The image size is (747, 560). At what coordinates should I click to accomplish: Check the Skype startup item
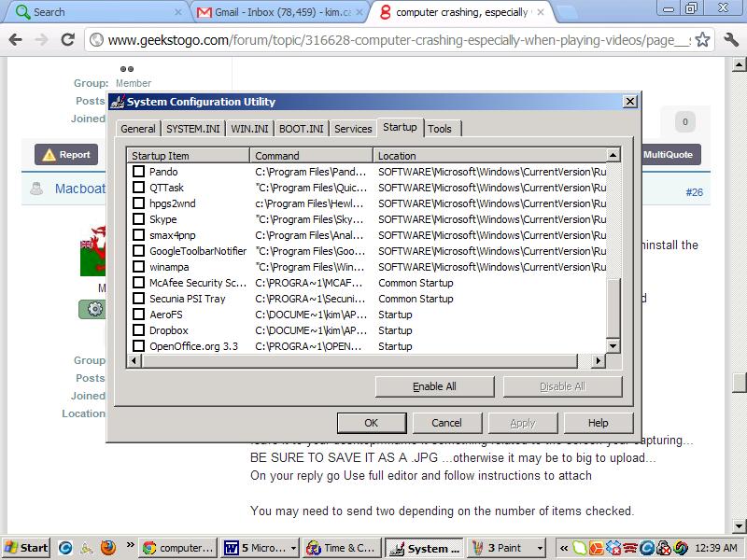tap(138, 219)
